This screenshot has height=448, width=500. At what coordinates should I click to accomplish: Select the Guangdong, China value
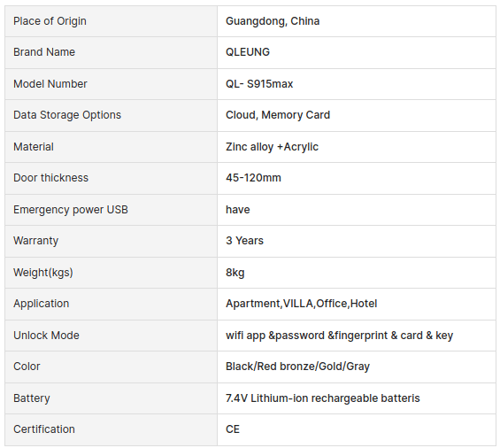coord(273,21)
